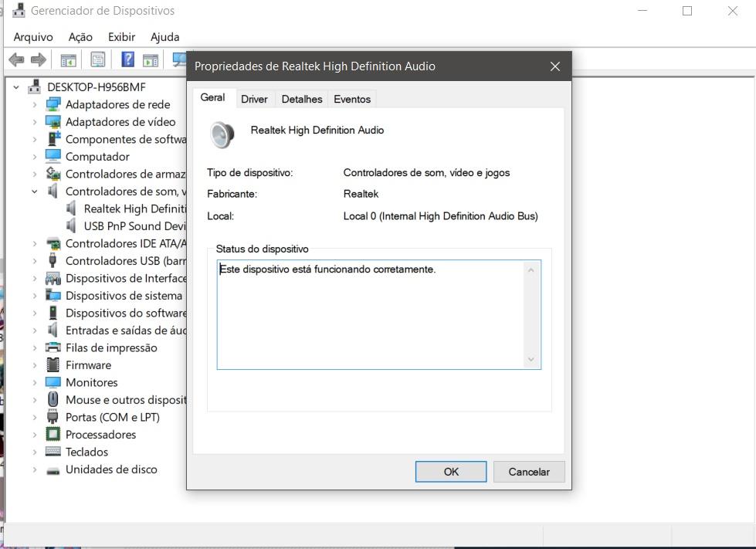Click the Cancelar button
756x549 pixels.
click(x=529, y=471)
